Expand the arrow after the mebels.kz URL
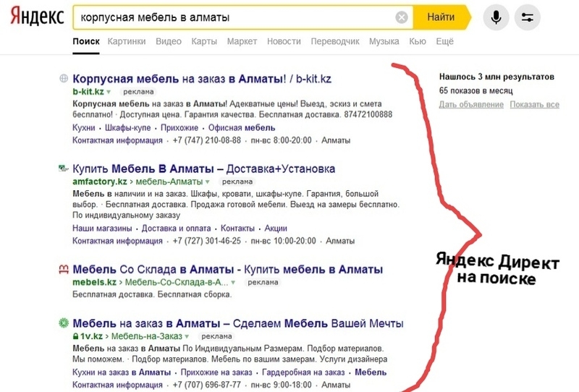 pyautogui.click(x=233, y=283)
